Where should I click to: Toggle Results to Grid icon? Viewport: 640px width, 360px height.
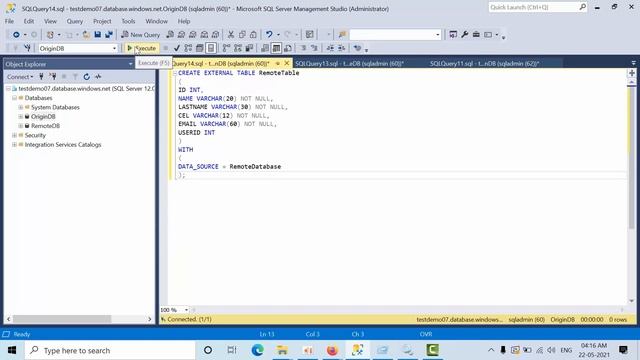click(x=276, y=48)
